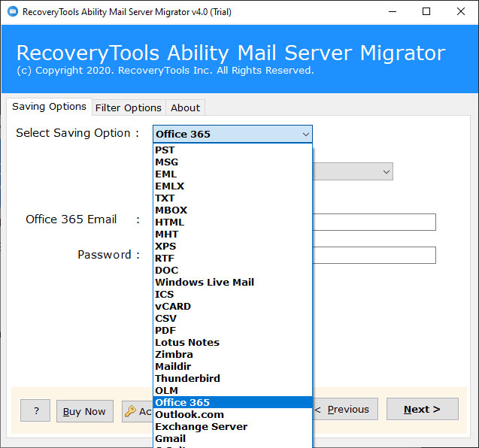The width and height of the screenshot is (479, 448).
Task: Select Zimbra in the list
Action: [x=232, y=354]
